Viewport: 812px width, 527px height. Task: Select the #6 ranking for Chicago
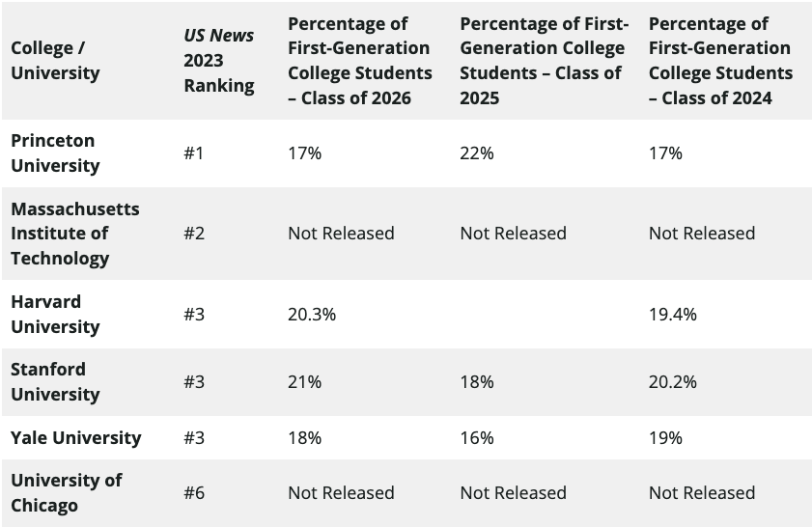[194, 493]
